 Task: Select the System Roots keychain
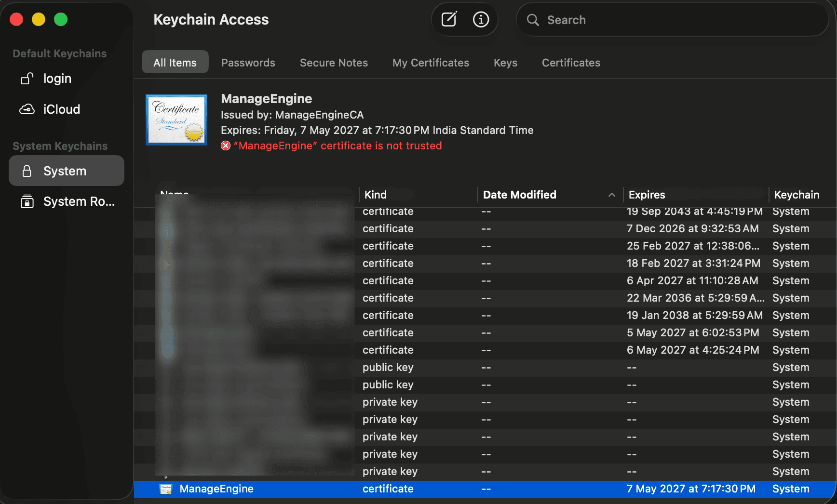click(67, 201)
